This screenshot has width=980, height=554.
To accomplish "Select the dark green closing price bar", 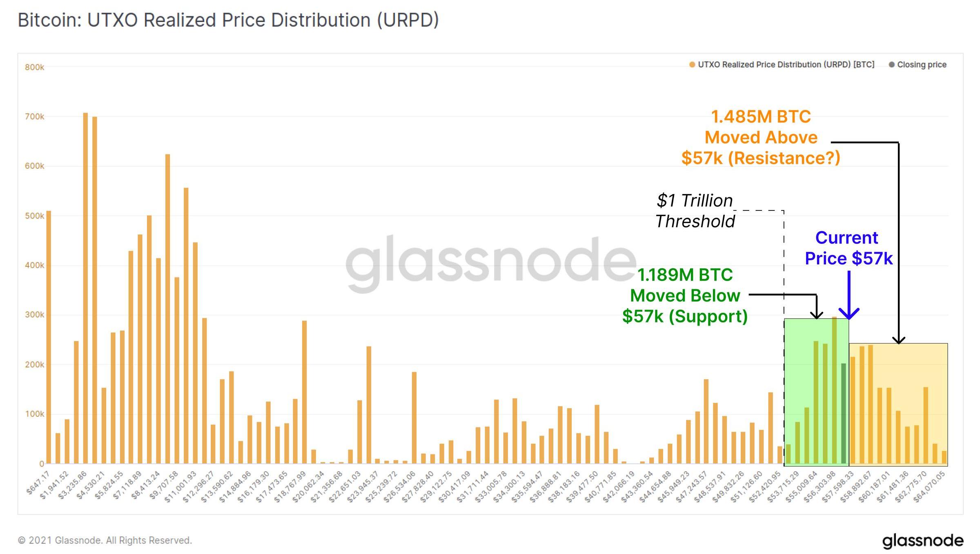I will pyautogui.click(x=844, y=413).
